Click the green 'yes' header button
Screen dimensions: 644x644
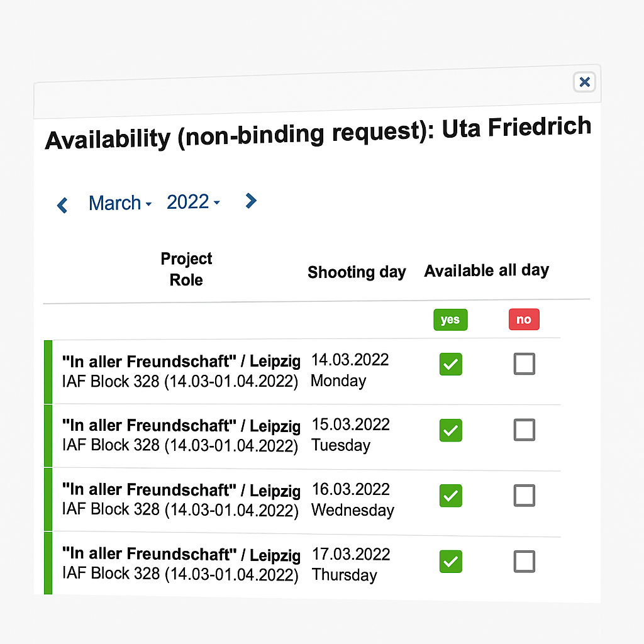pos(450,319)
